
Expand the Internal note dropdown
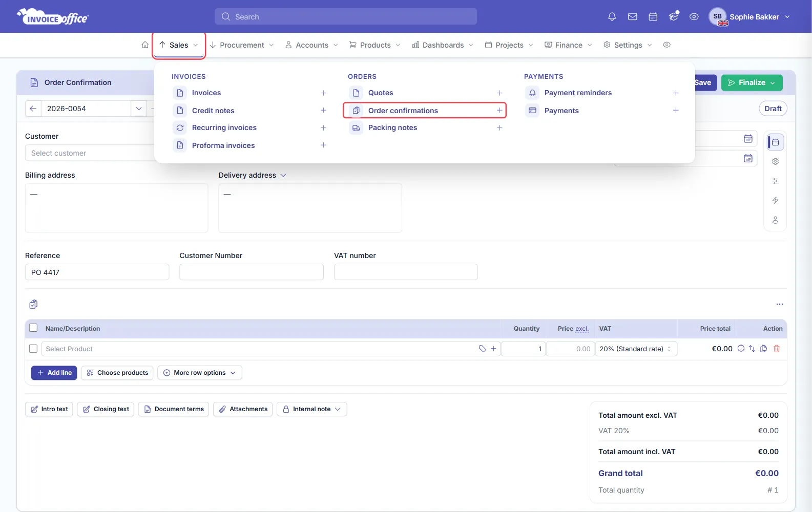[311, 409]
